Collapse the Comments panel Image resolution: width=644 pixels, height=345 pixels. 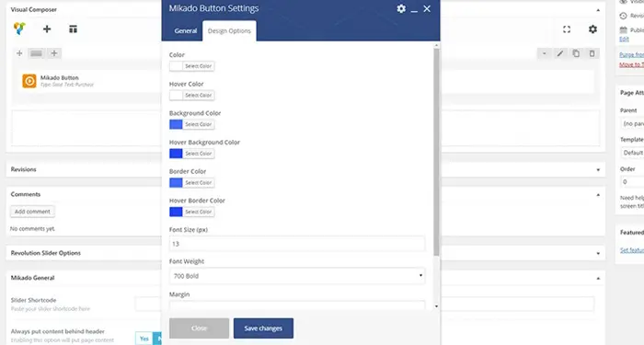coord(598,195)
